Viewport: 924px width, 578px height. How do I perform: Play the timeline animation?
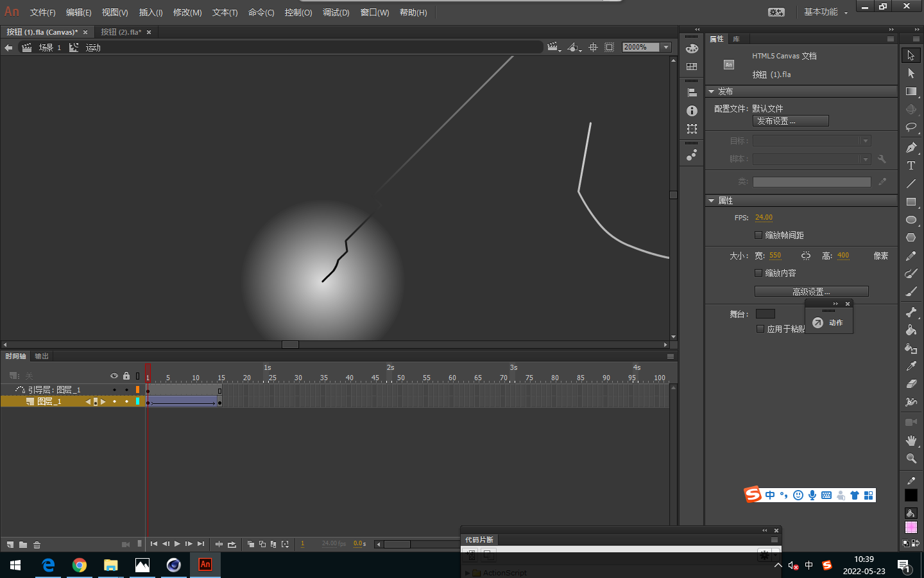[x=177, y=544]
